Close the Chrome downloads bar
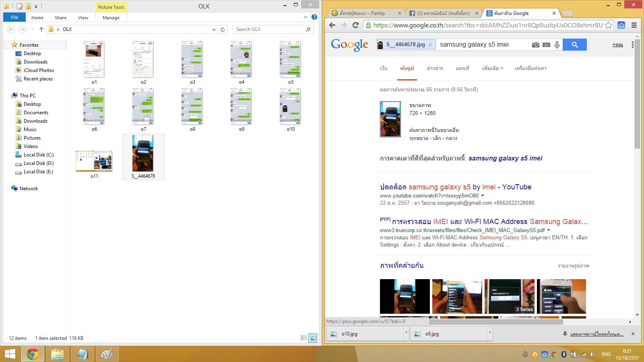 coord(633,334)
